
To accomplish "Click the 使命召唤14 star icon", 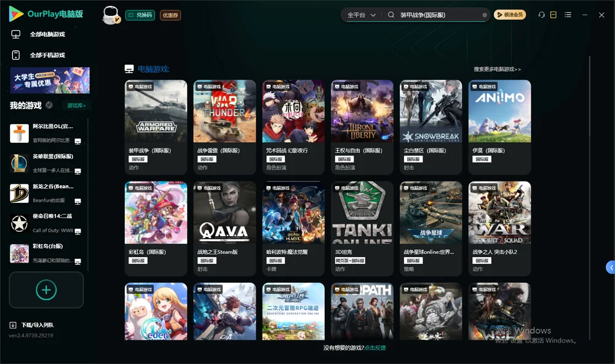I will (19, 224).
